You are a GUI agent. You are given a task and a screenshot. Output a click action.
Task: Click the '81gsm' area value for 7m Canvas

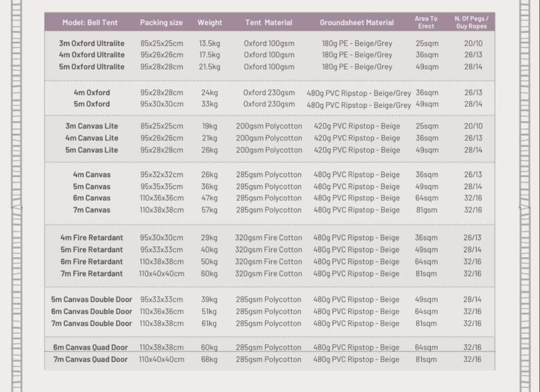(x=426, y=210)
